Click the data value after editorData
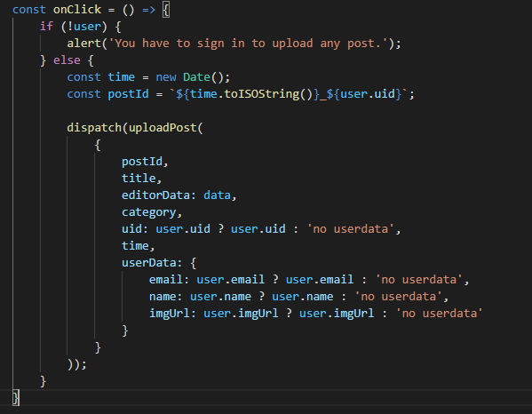 [x=217, y=195]
